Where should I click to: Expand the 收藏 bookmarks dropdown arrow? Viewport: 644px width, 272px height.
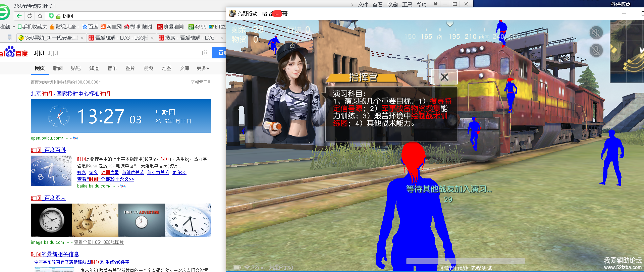pos(14,27)
